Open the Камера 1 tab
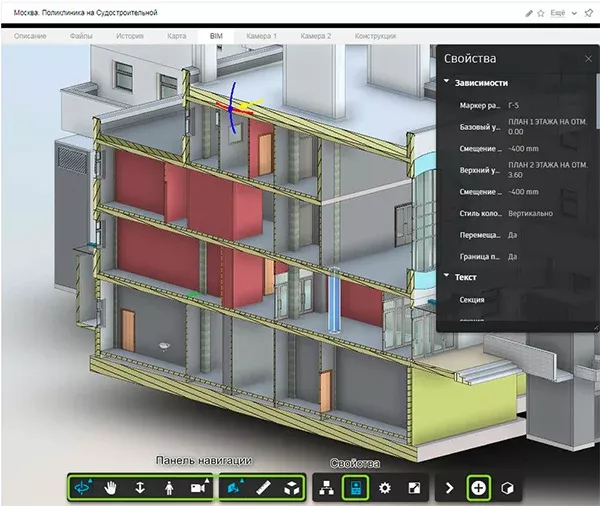Viewport: 600px width, 506px height. click(x=263, y=35)
